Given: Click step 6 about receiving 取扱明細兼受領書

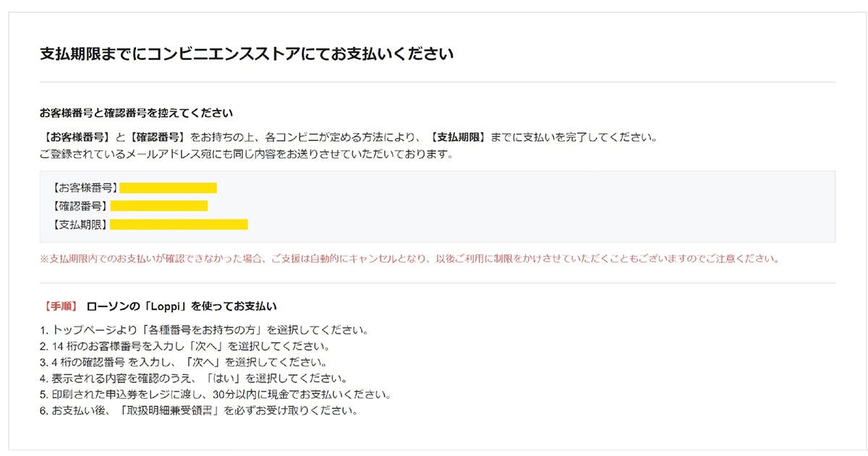Looking at the screenshot, I should 199,411.
